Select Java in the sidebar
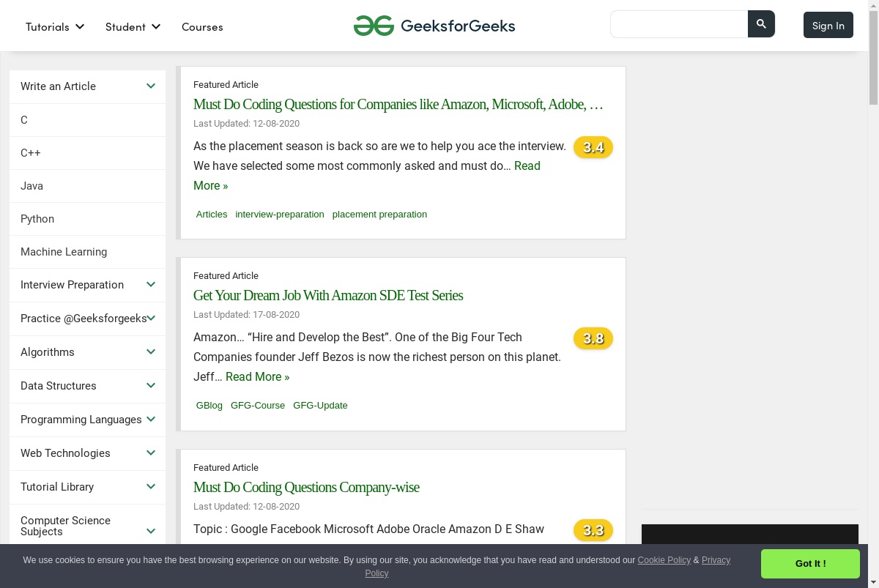 pyautogui.click(x=87, y=186)
